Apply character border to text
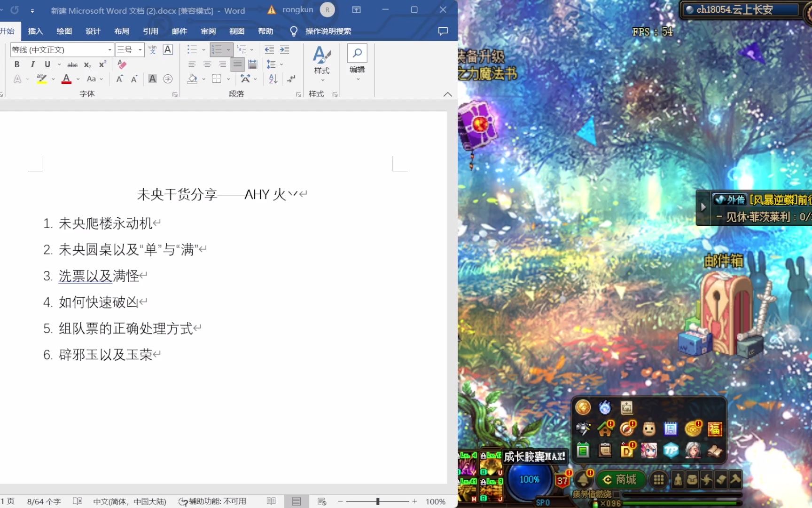 tap(168, 49)
